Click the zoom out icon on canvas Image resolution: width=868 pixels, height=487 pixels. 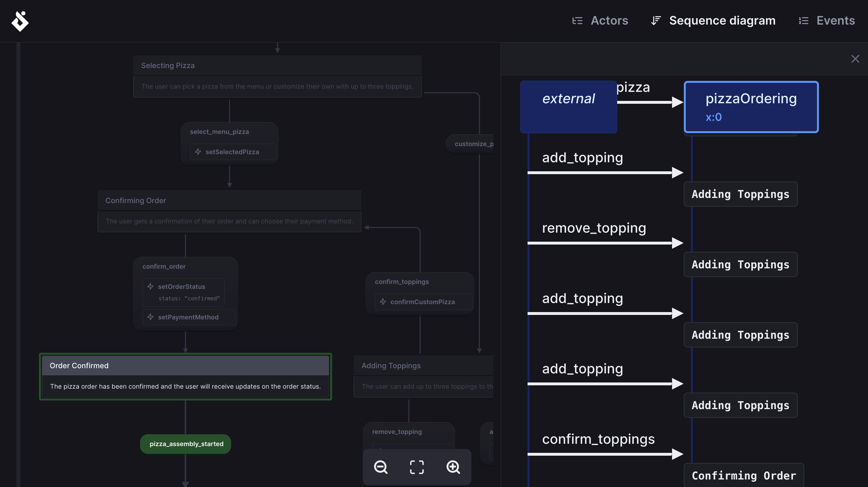380,467
